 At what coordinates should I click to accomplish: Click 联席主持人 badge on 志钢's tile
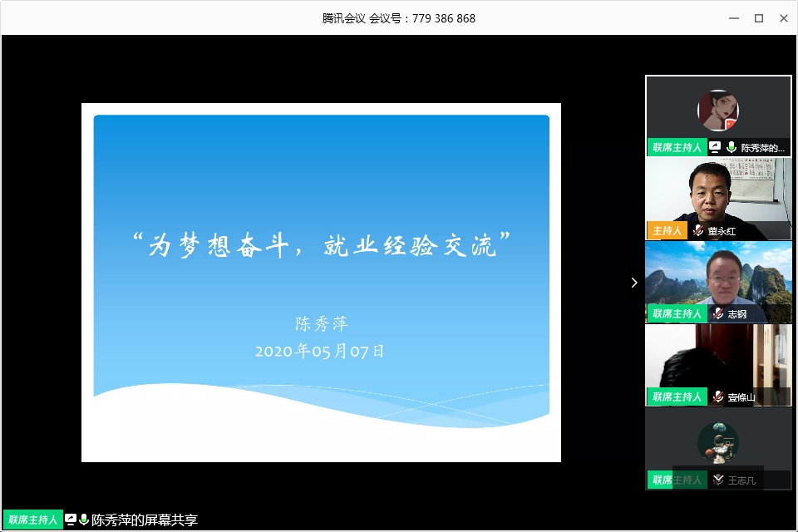pyautogui.click(x=676, y=313)
